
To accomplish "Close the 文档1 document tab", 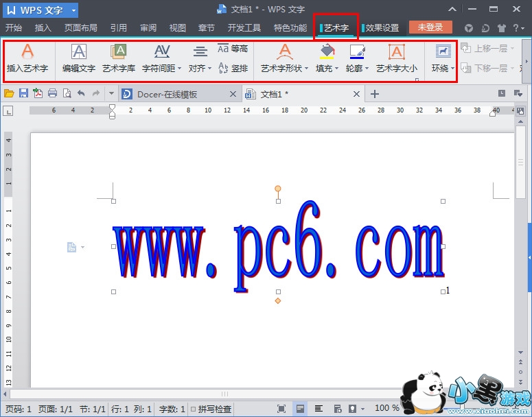I will [356, 94].
